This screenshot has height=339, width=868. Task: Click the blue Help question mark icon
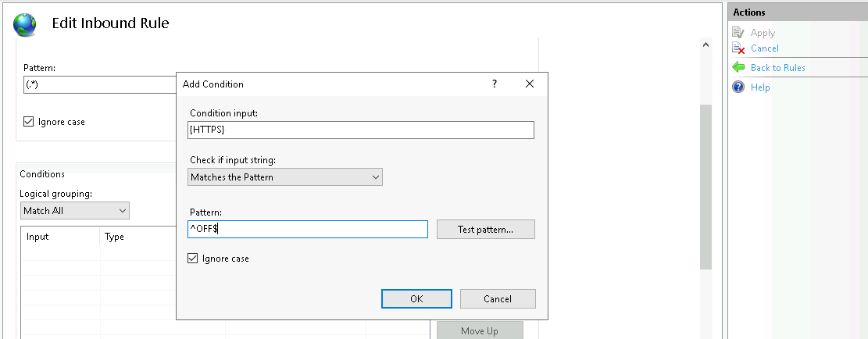pos(738,87)
